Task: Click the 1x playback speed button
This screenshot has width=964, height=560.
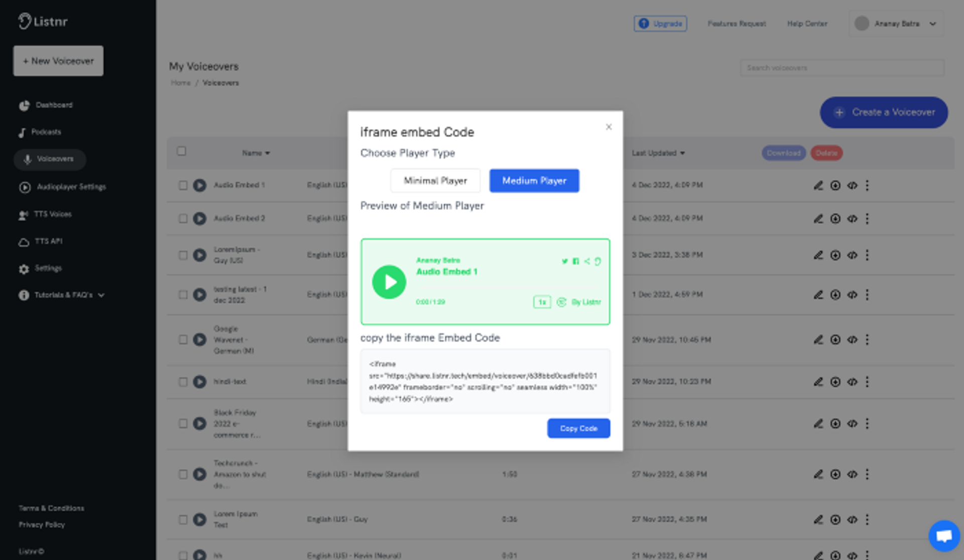Action: point(542,302)
